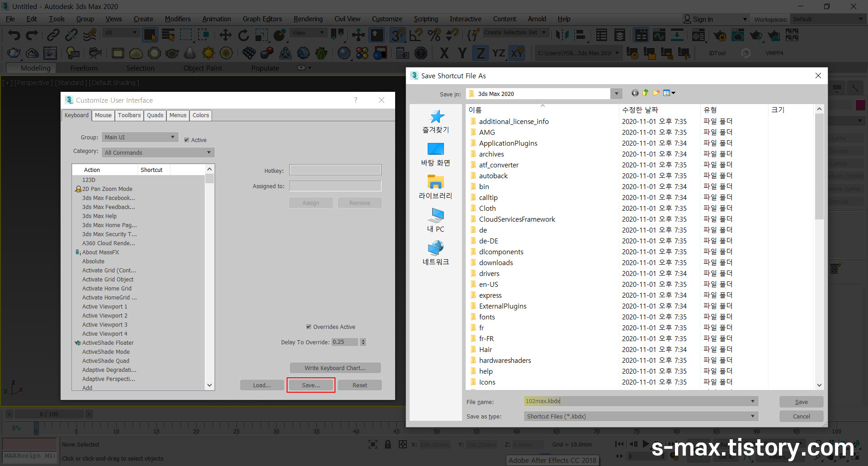This screenshot has height=466, width=868.
Task: Open the Customize menu
Action: 387,19
